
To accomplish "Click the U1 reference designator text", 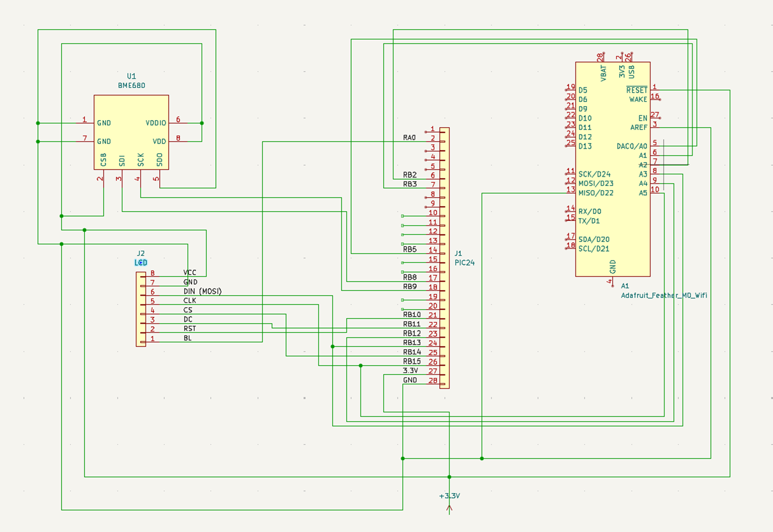I will coord(131,76).
